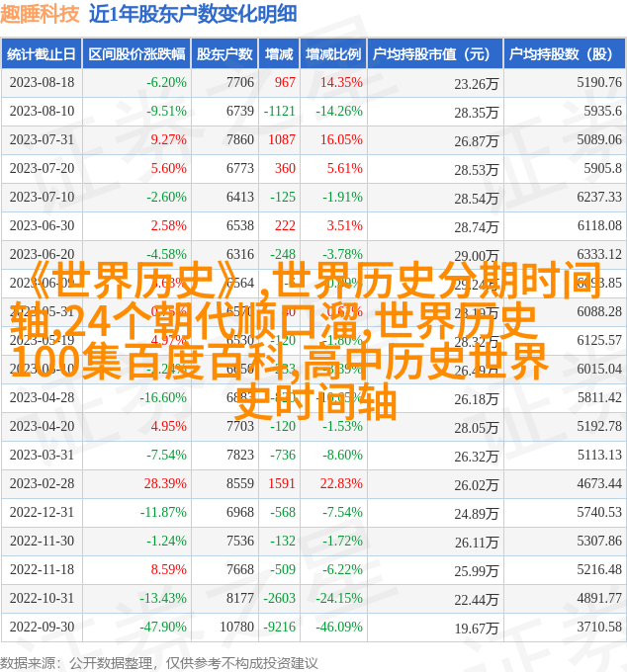Screen dimensions: 627x672
Task: Click the market value 28.74万
Action: (x=477, y=227)
